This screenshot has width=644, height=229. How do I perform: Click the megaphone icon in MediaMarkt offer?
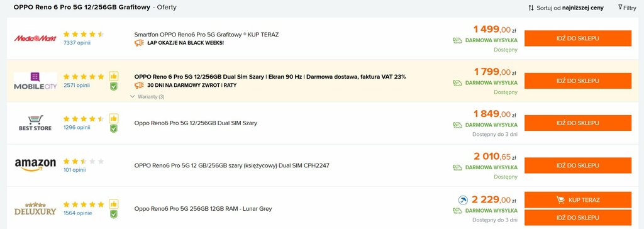tap(139, 42)
